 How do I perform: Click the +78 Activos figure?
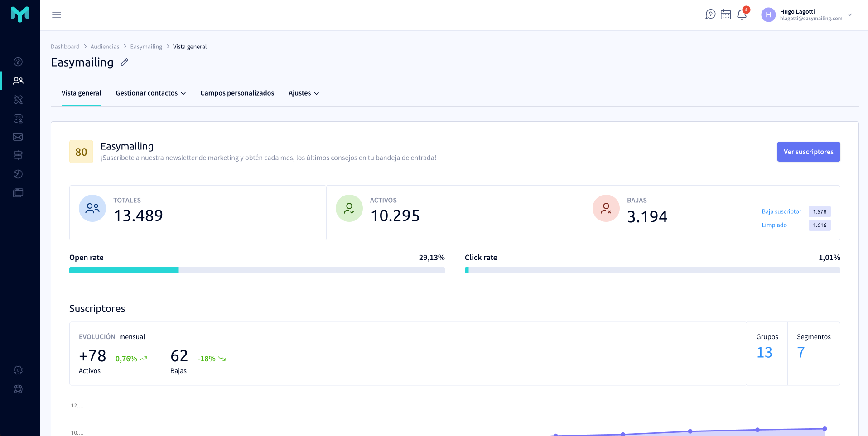pyautogui.click(x=92, y=356)
